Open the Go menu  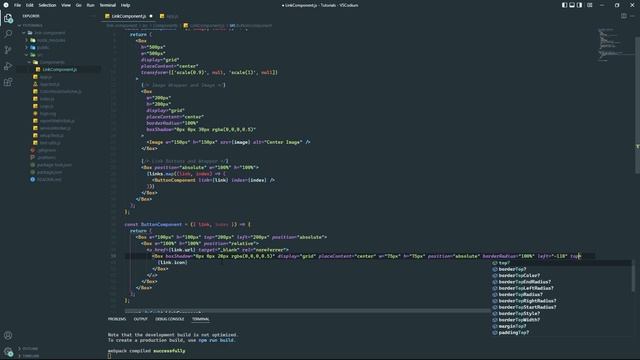78,5
